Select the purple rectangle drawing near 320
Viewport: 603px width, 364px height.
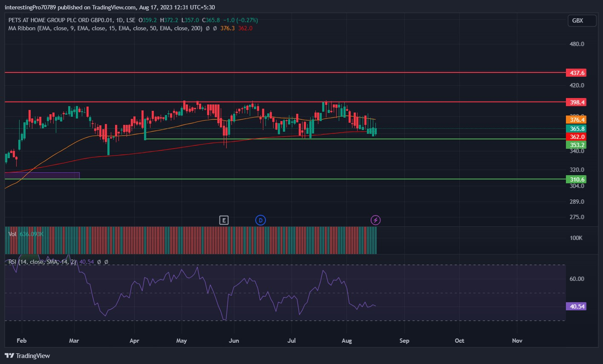coord(42,175)
